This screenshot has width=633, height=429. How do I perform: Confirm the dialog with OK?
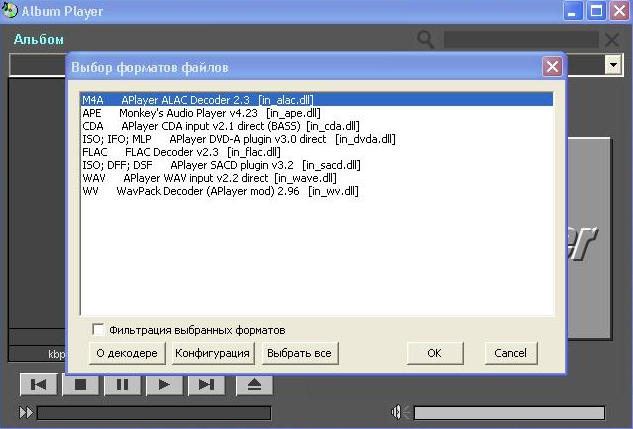(x=435, y=353)
